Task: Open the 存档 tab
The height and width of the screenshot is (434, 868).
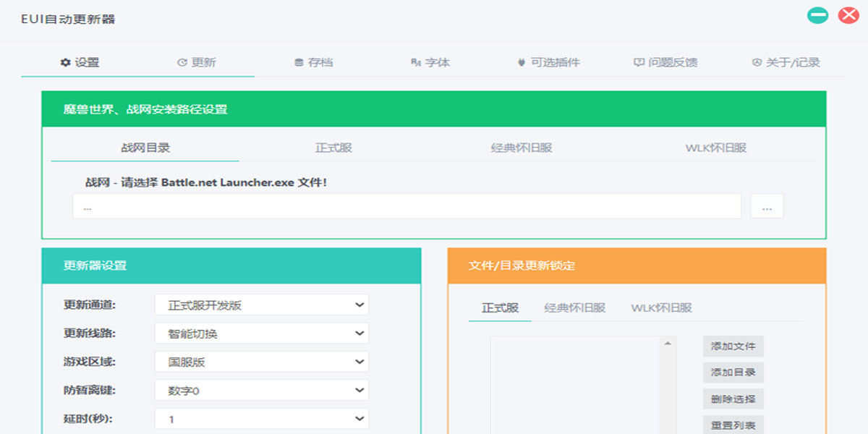Action: [313, 62]
